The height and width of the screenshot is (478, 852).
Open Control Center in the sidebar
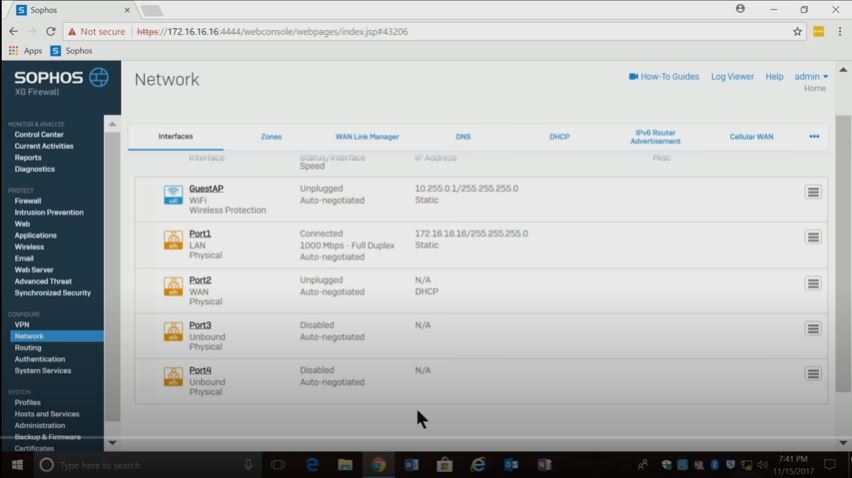(x=39, y=135)
